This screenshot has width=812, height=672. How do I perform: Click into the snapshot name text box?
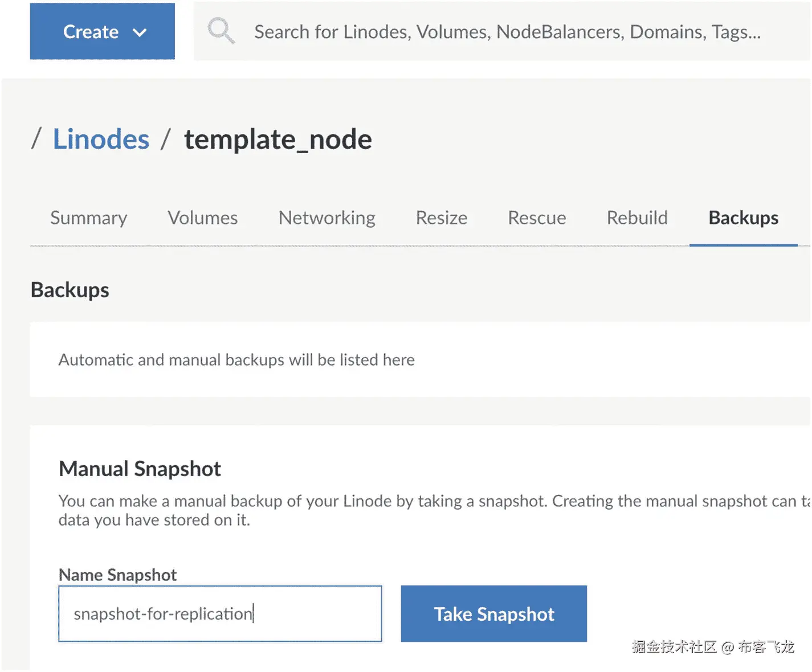pos(220,613)
